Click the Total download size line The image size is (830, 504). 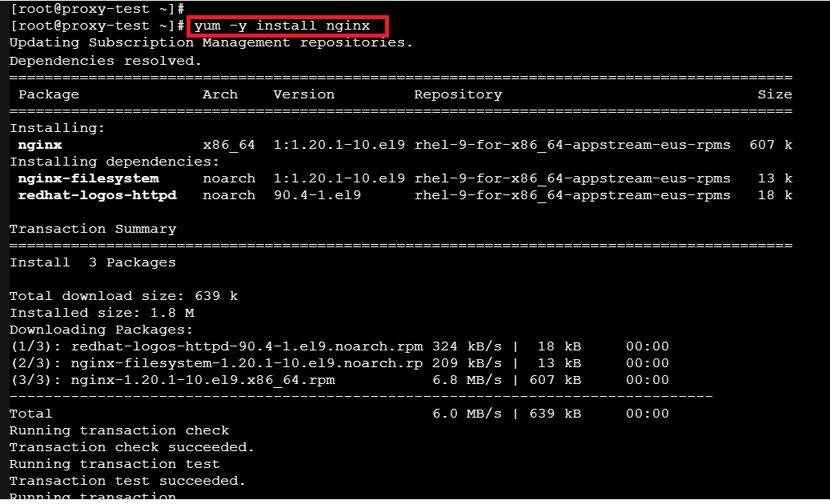124,296
